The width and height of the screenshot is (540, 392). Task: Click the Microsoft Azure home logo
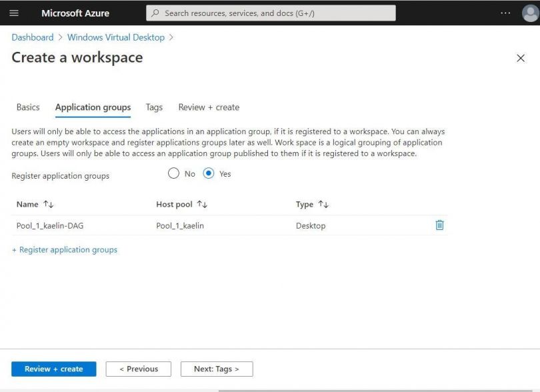click(75, 13)
